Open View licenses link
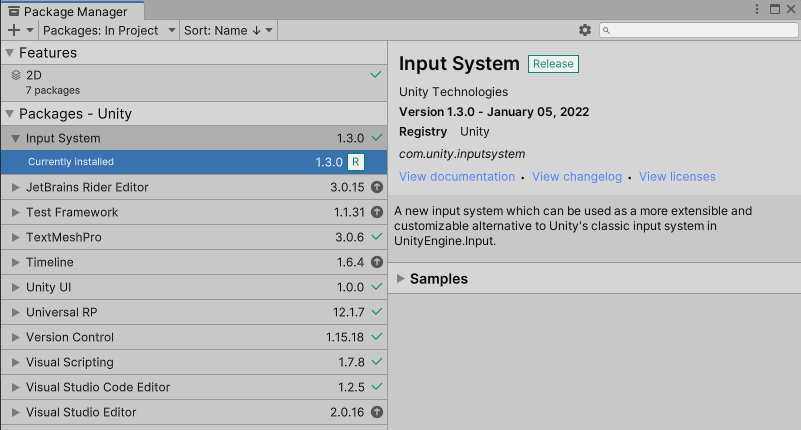This screenshot has height=430, width=801. tap(677, 177)
